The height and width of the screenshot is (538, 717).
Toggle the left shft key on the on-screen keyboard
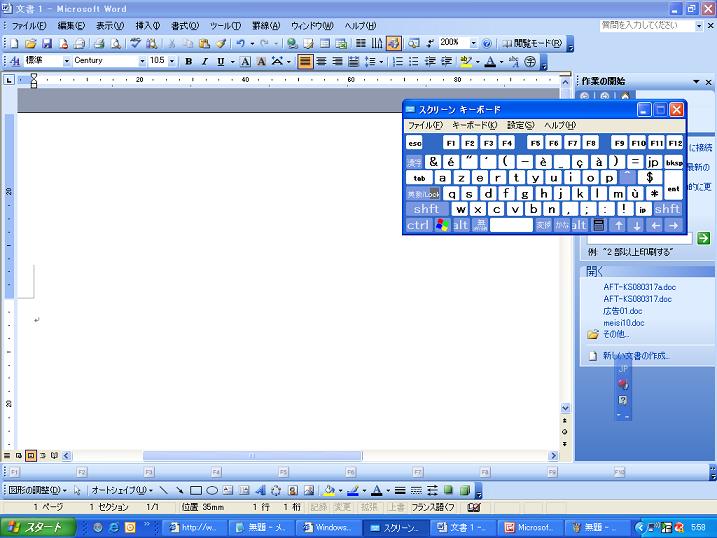coord(427,209)
